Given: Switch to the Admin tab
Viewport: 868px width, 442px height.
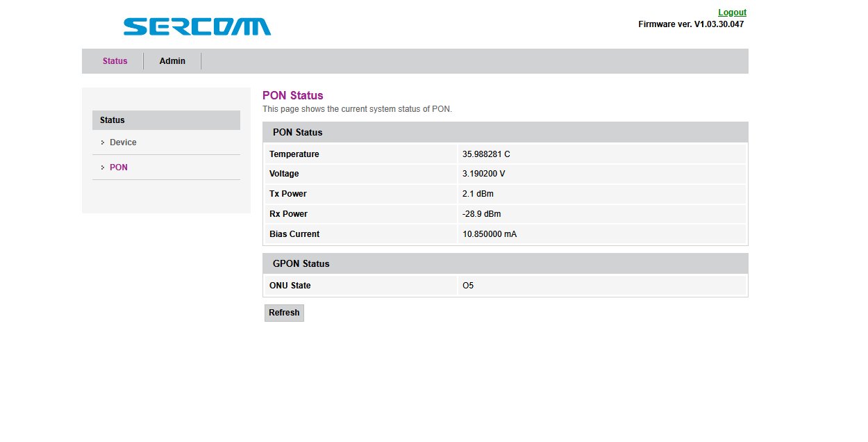Looking at the screenshot, I should tap(172, 61).
